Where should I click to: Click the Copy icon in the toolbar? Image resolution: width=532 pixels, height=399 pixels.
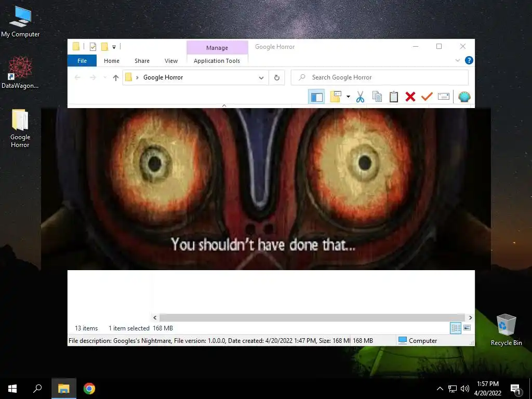[377, 97]
